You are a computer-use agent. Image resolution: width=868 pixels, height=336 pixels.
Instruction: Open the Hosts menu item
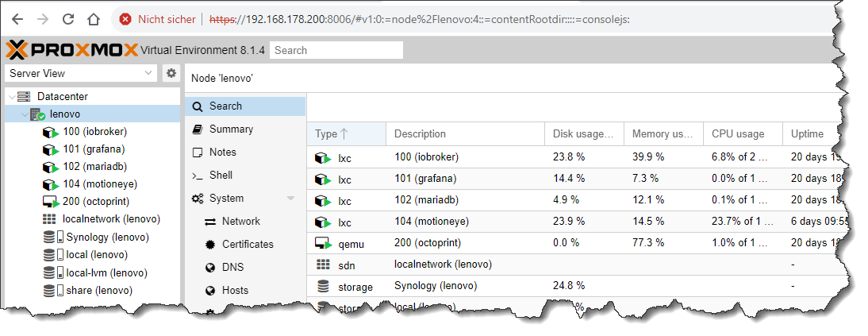pyautogui.click(x=245, y=291)
